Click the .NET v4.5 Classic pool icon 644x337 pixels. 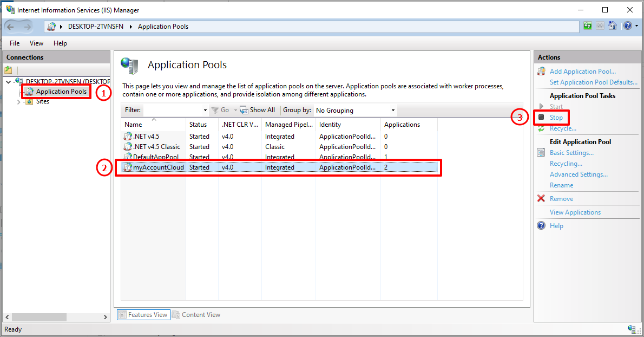pos(128,147)
